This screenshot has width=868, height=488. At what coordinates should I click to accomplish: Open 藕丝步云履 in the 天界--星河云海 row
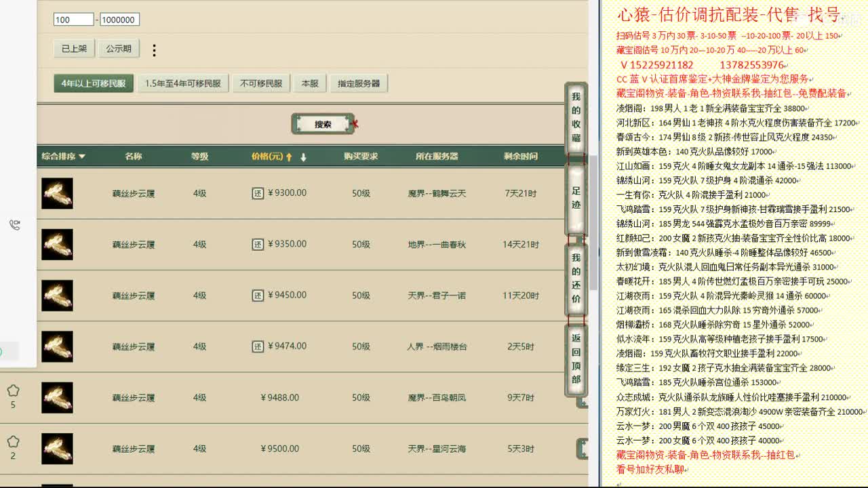[134, 449]
